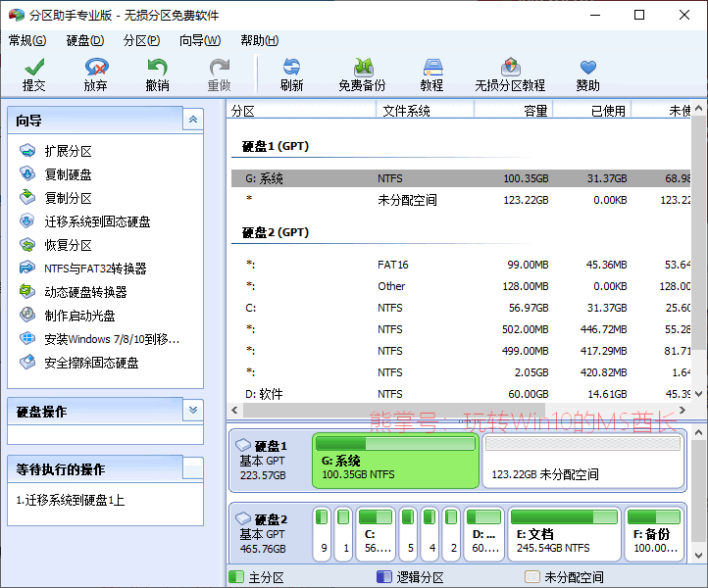The height and width of the screenshot is (588, 708).
Task: Open the 硬盘(D) menu
Action: 85,40
